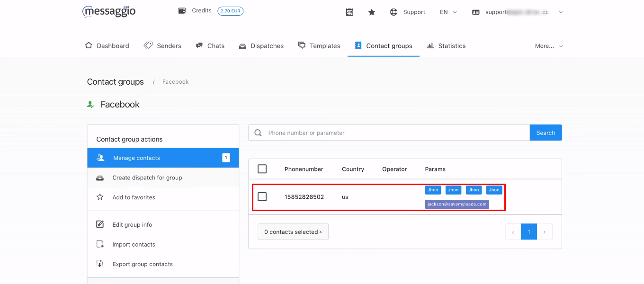The image size is (644, 284).
Task: Open the Dispatches tab
Action: [261, 46]
